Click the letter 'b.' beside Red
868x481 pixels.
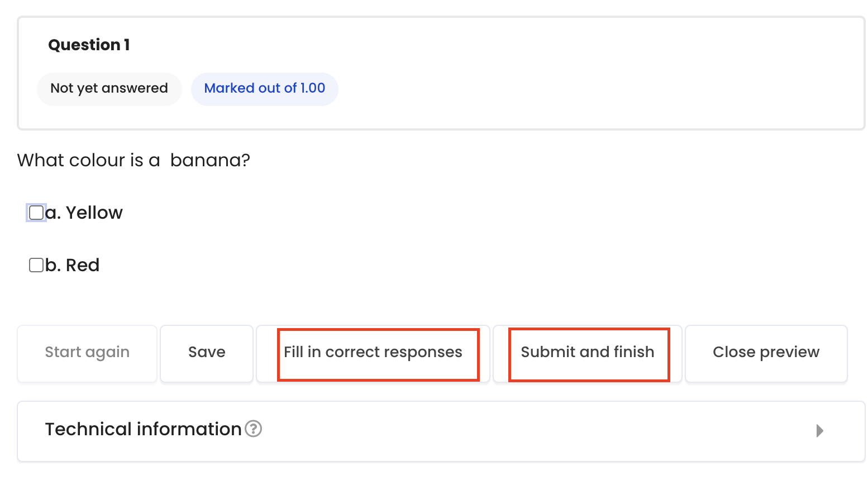click(53, 265)
